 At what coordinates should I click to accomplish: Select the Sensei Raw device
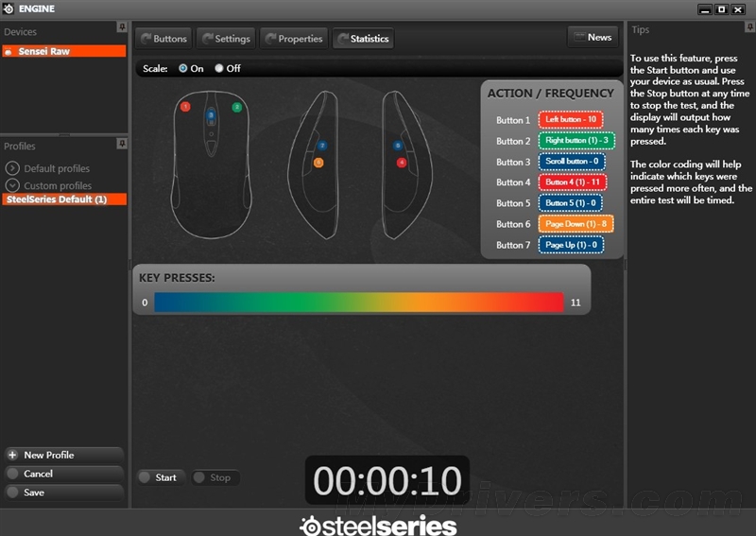64,51
